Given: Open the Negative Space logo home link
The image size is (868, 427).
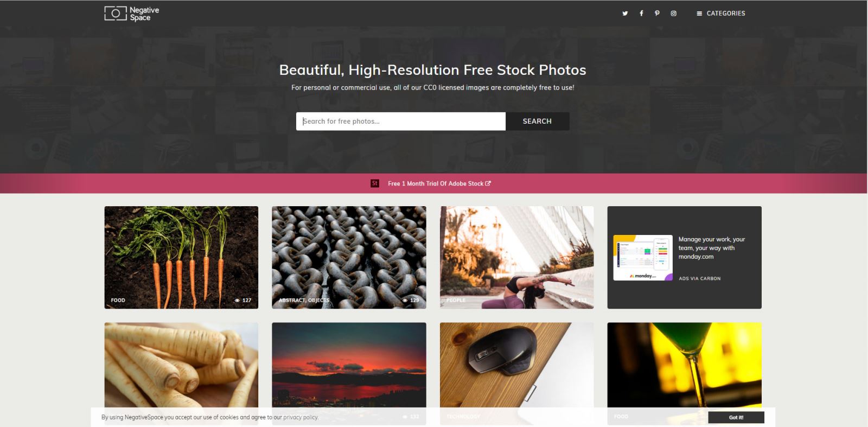Looking at the screenshot, I should [x=132, y=14].
